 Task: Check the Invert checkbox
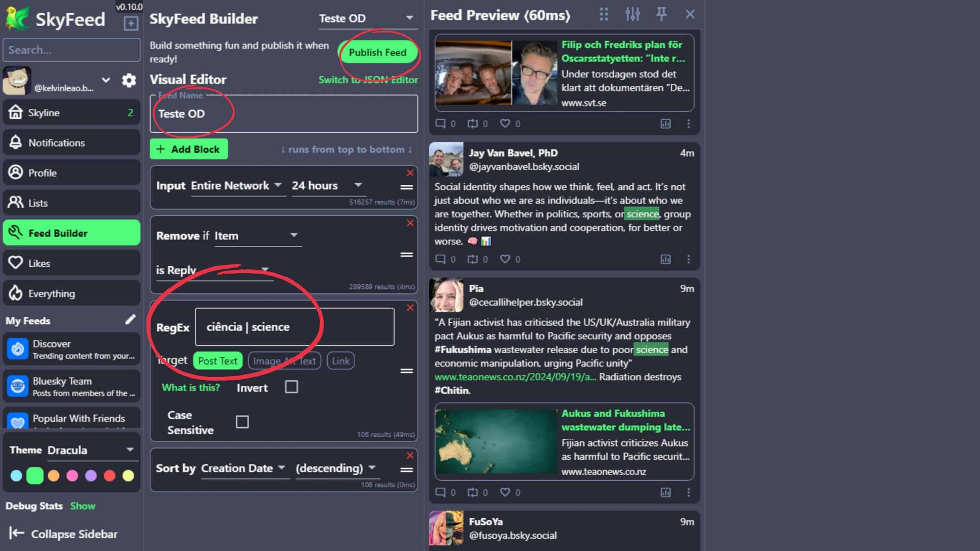(x=291, y=387)
